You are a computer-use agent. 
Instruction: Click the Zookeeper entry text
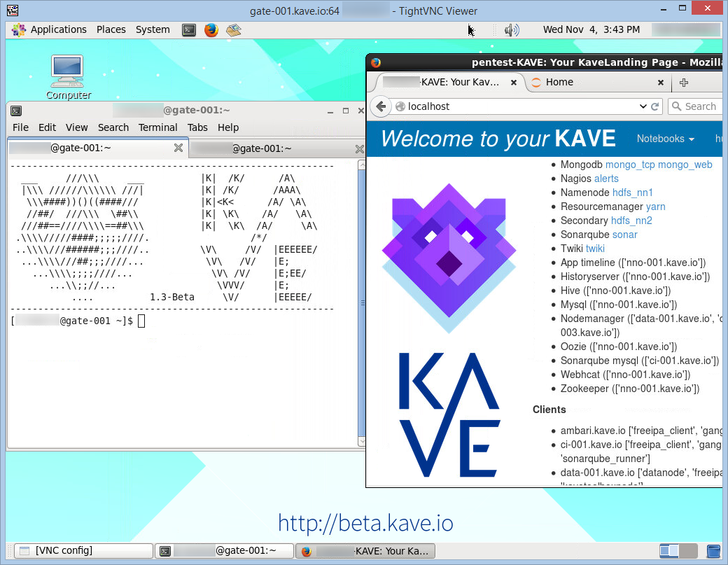click(630, 388)
